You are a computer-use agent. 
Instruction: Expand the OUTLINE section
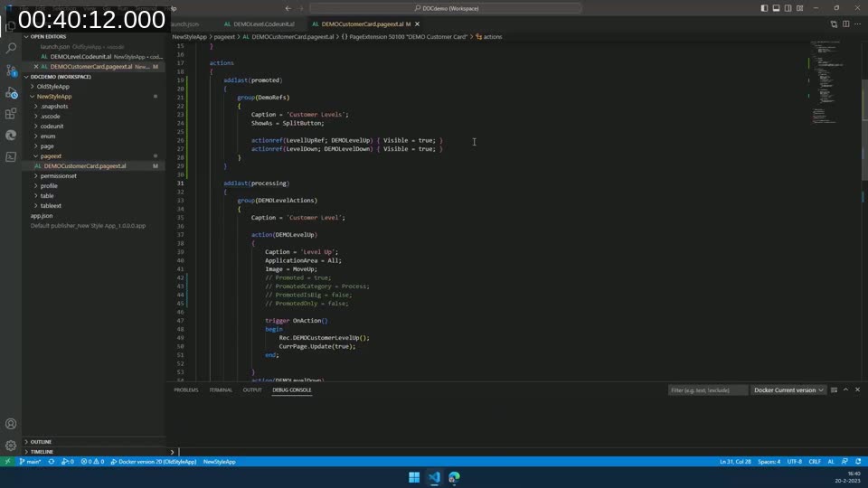click(x=41, y=442)
